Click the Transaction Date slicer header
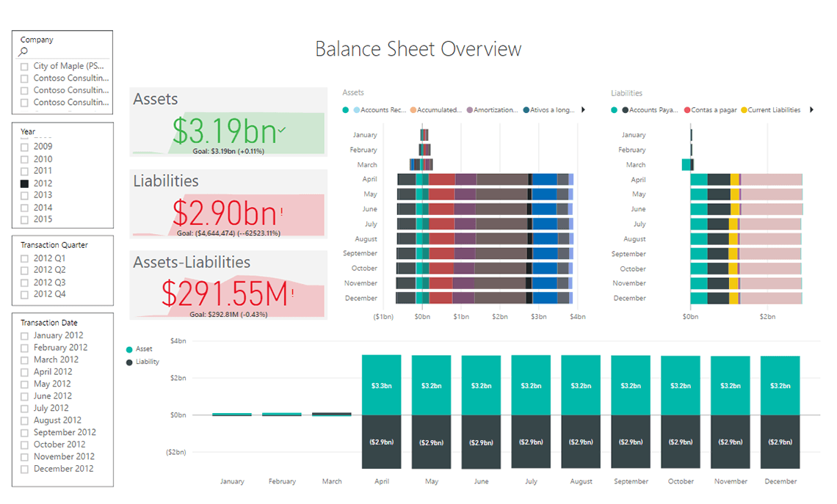 point(48,323)
